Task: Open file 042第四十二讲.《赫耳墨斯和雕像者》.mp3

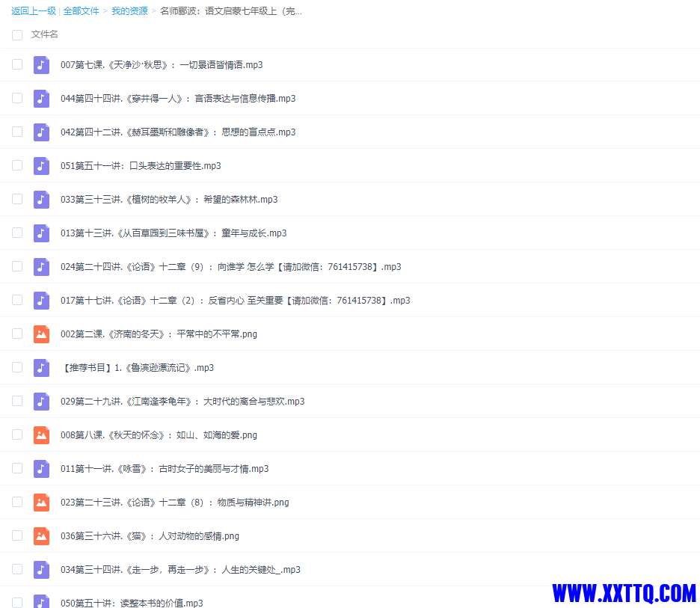Action: click(178, 132)
